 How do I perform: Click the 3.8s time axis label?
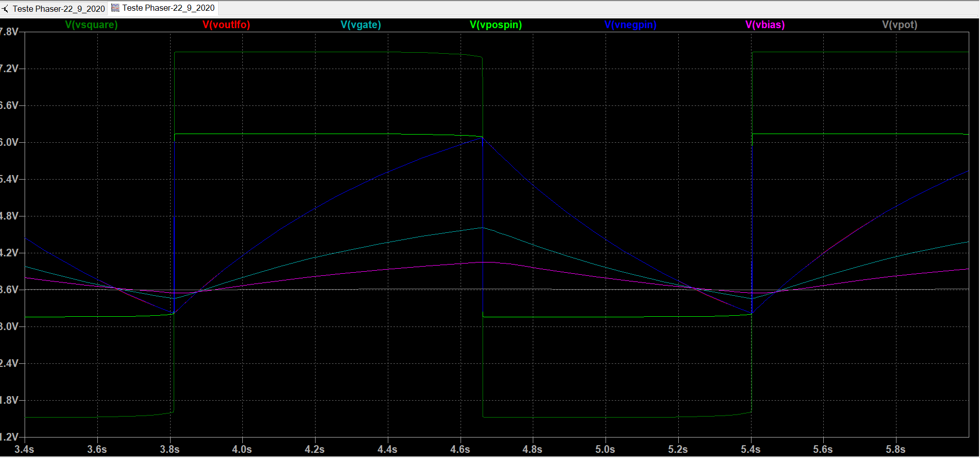[x=170, y=449]
